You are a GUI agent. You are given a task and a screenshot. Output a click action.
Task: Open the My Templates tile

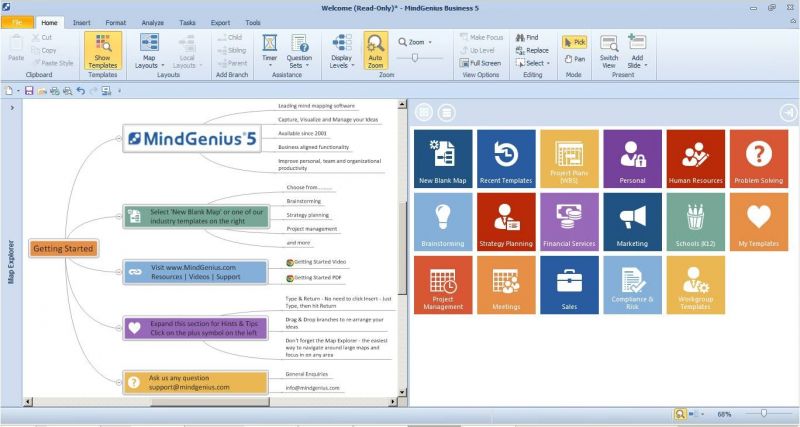click(x=759, y=222)
